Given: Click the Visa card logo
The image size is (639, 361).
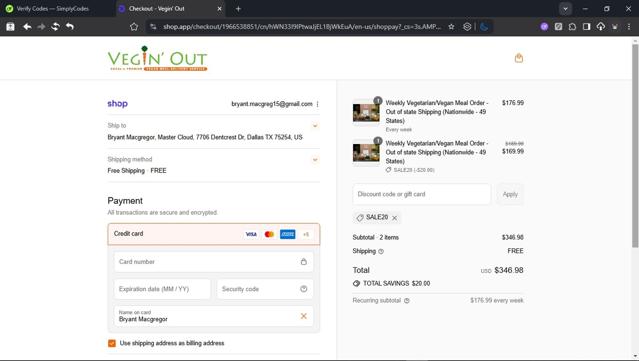Looking at the screenshot, I should click(251, 234).
